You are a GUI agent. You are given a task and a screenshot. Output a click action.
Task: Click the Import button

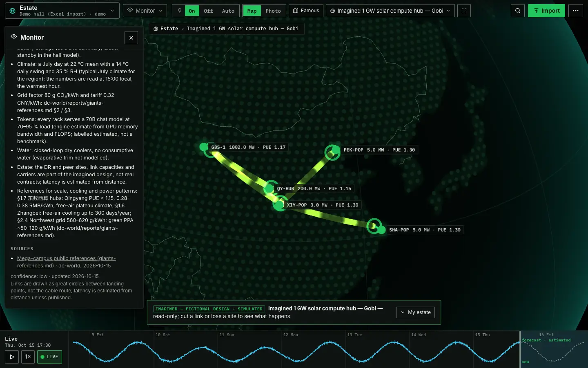546,11
